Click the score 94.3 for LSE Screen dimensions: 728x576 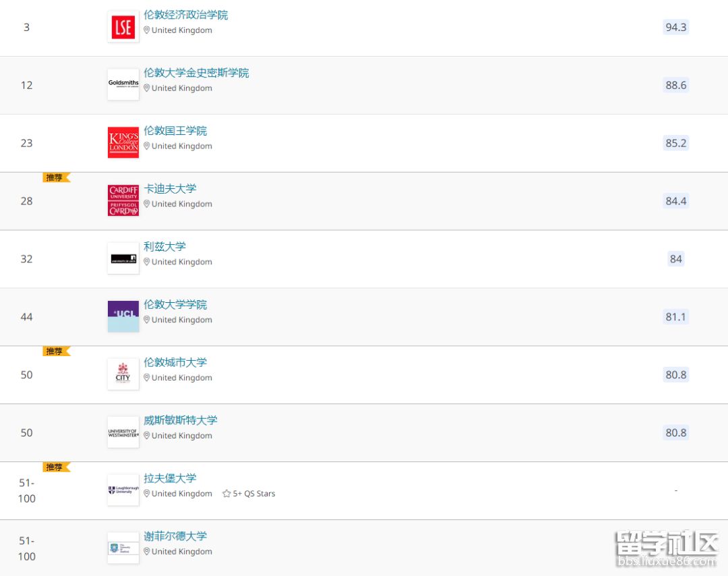tap(675, 28)
